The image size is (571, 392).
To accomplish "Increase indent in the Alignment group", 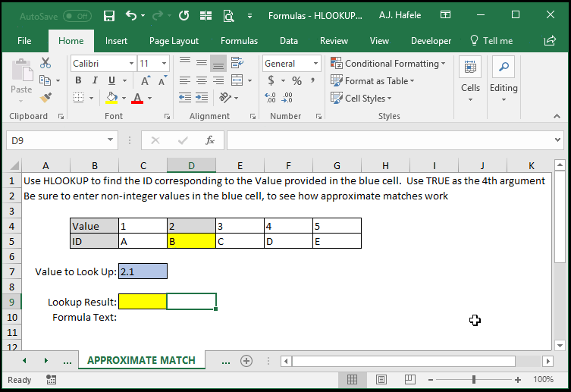I will tap(202, 98).
